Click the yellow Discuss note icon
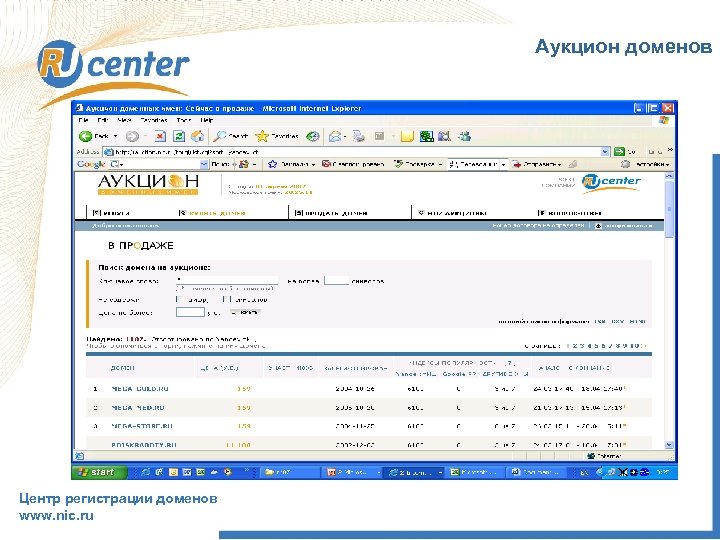Screen dimensions: 720x540 point(407,136)
